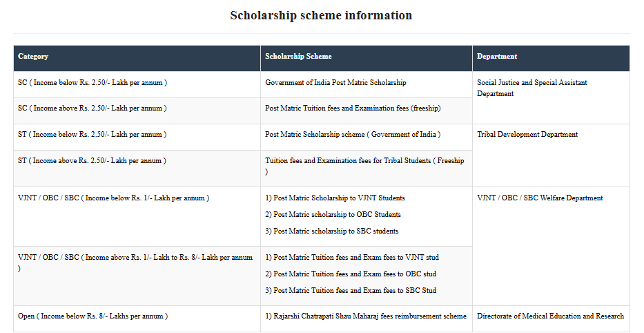Select the SC income below Rs. 2.50 Lakh cell
644x333 pixels.
tap(92, 83)
